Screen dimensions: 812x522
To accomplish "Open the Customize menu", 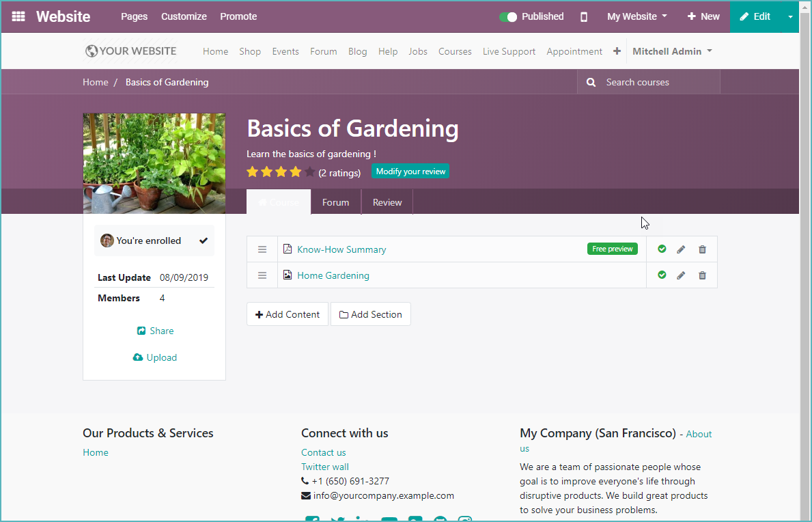I will [184, 16].
